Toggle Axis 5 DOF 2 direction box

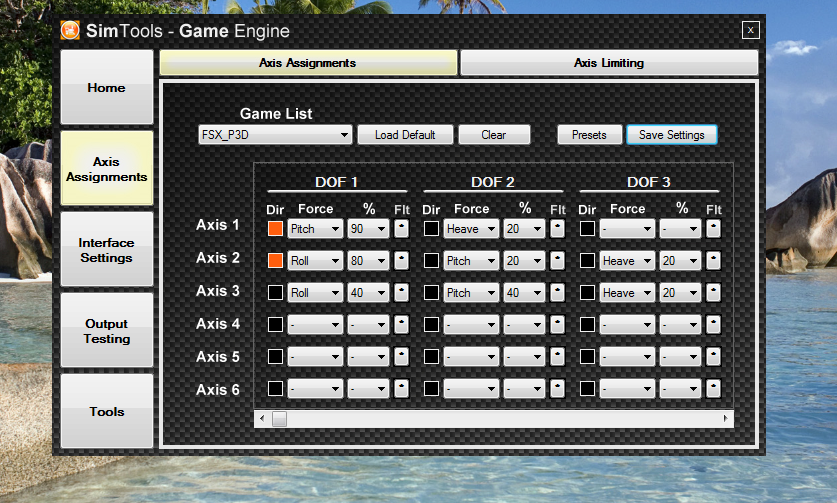point(431,357)
